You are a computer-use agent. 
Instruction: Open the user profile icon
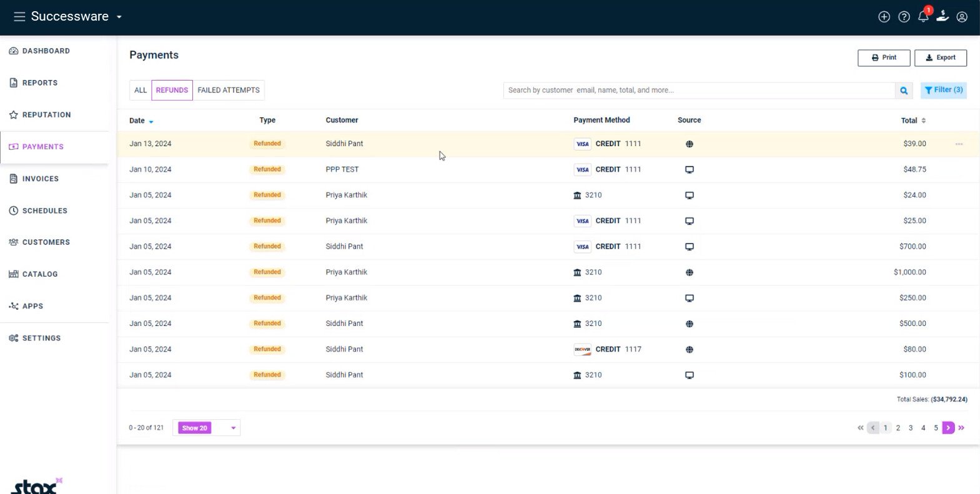point(962,17)
